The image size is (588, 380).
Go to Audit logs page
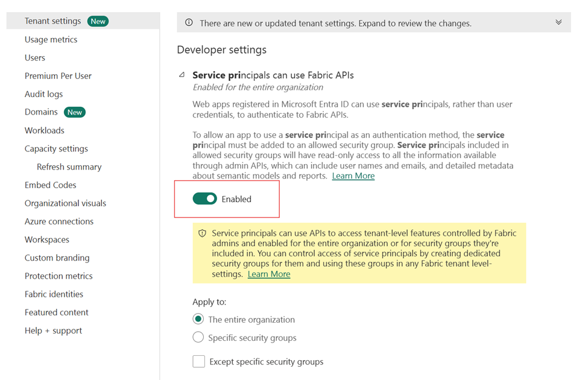pyautogui.click(x=43, y=94)
